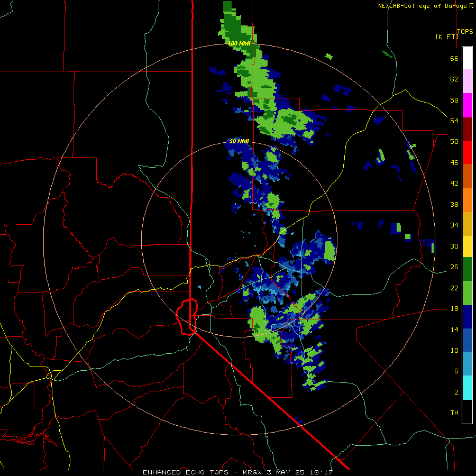The height and width of the screenshot is (476, 476).
Task: Click the 'ENHANCED ECHO TOPS - KRGX' caption
Action: [202, 472]
